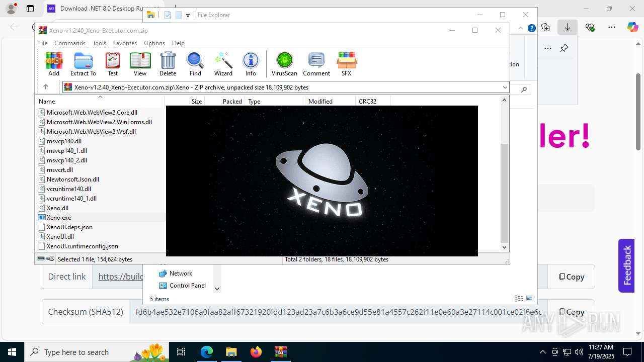The image size is (644, 362).
Task: Select msvcrt.dll file
Action: coord(59,170)
